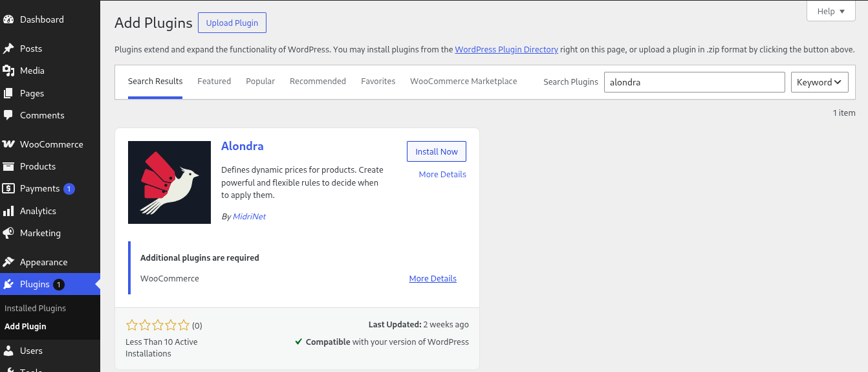The height and width of the screenshot is (372, 868).
Task: Switch to the Featured tab
Action: pos(214,82)
